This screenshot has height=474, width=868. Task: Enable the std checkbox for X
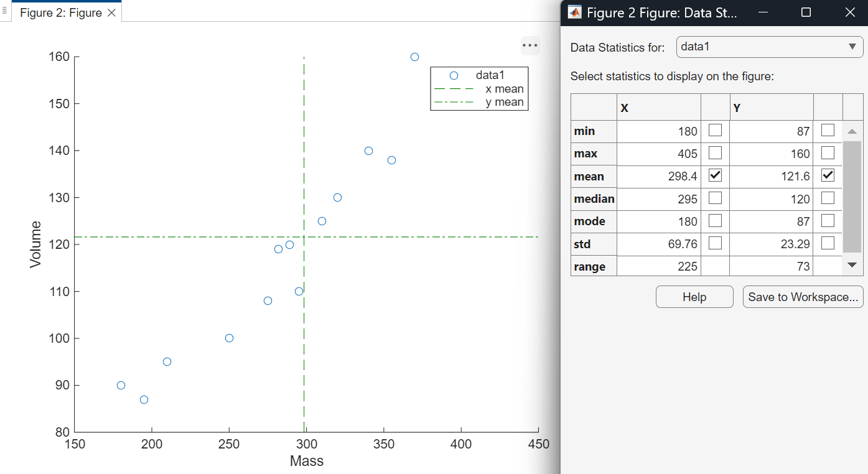714,244
